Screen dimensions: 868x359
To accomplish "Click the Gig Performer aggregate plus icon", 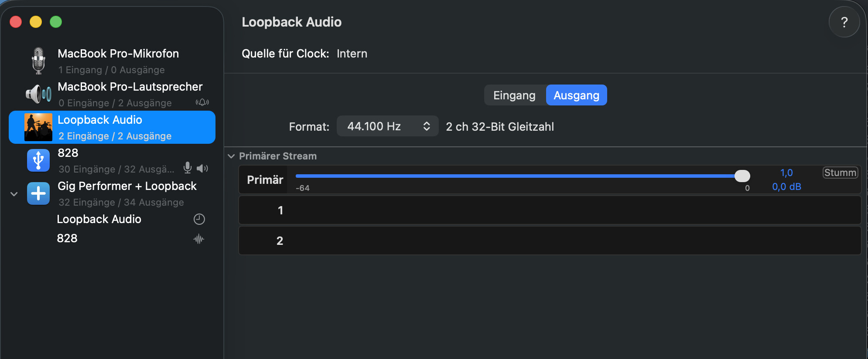I will pos(38,193).
